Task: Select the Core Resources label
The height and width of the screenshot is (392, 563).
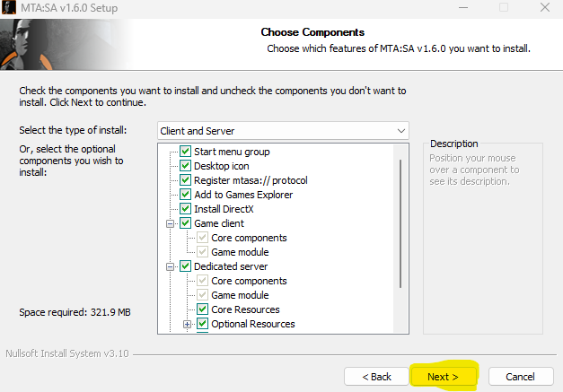Action: pos(245,309)
